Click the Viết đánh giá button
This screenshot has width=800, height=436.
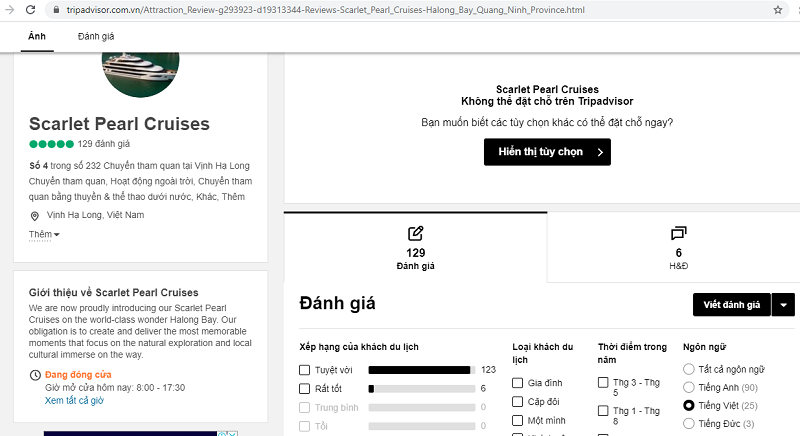732,305
